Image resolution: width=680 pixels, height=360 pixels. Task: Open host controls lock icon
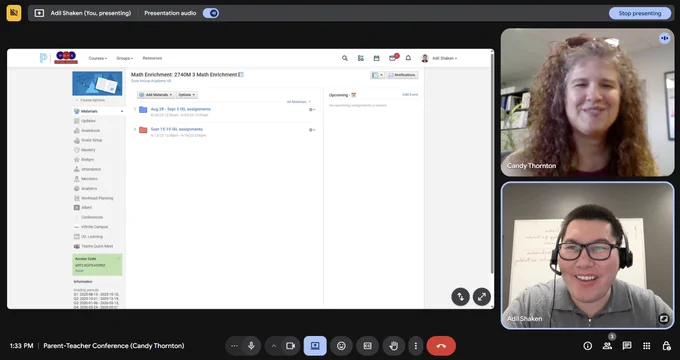pyautogui.click(x=666, y=346)
